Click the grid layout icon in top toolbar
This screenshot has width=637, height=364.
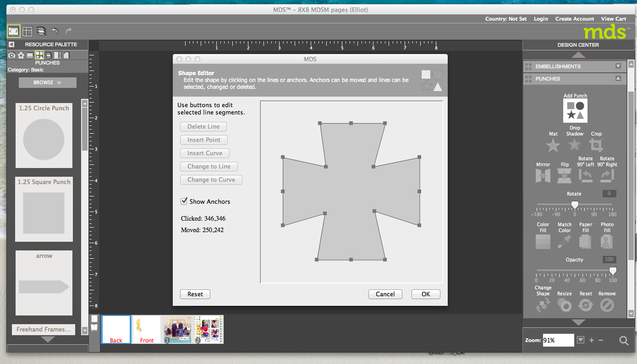point(27,31)
